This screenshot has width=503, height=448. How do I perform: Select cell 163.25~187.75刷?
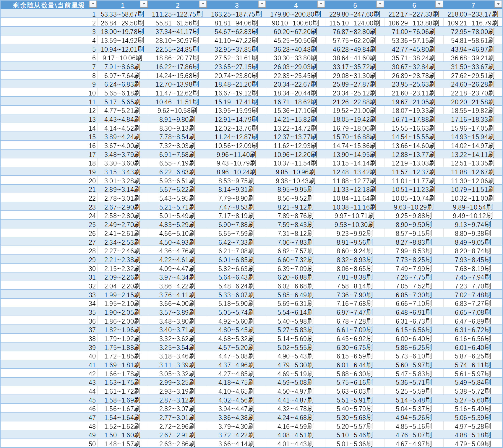point(236,14)
